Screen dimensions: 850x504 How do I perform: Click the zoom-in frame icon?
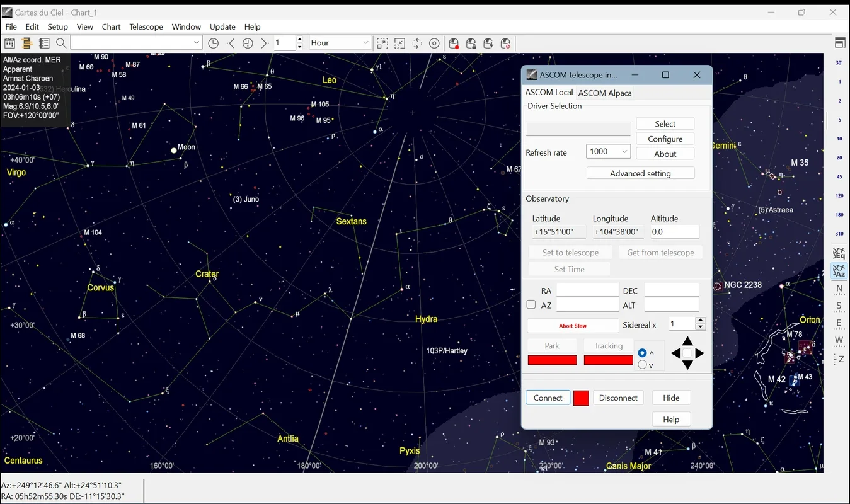382,43
